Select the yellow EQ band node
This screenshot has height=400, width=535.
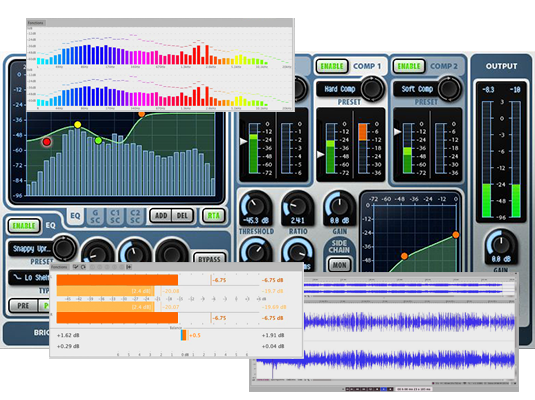click(x=78, y=125)
